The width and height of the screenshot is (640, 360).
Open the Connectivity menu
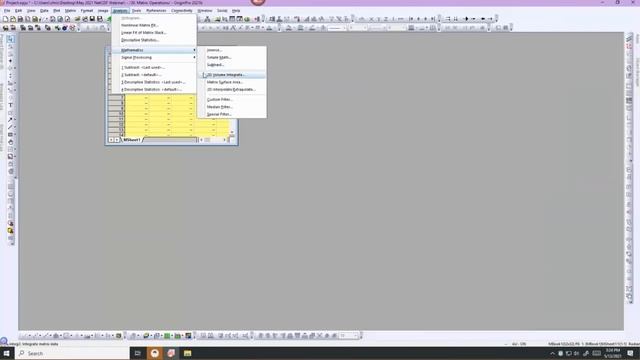click(182, 11)
